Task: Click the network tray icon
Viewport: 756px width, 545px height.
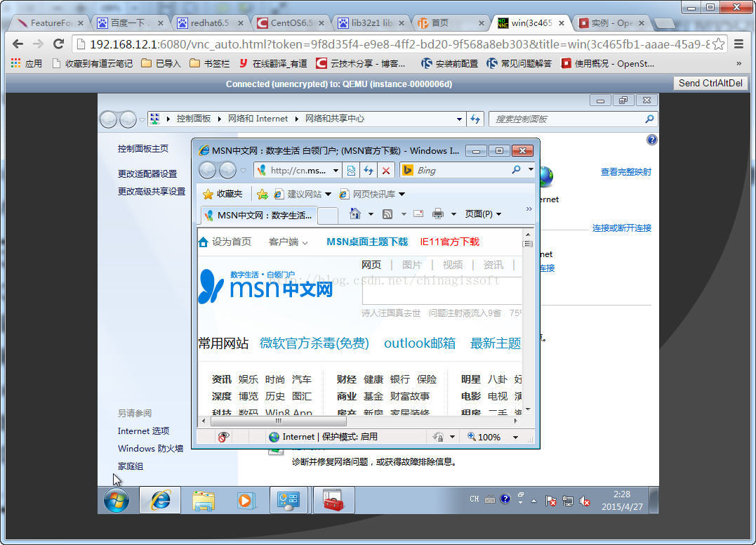Action: [x=567, y=501]
